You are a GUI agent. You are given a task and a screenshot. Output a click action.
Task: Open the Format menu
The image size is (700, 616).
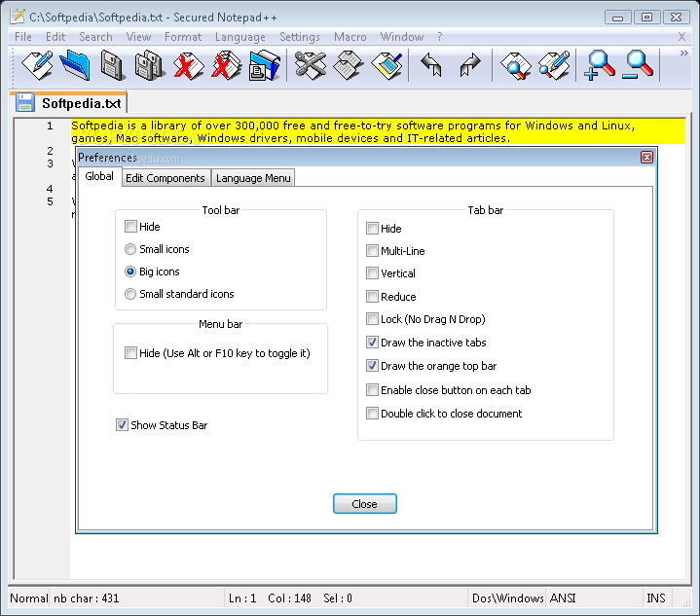[x=183, y=37]
